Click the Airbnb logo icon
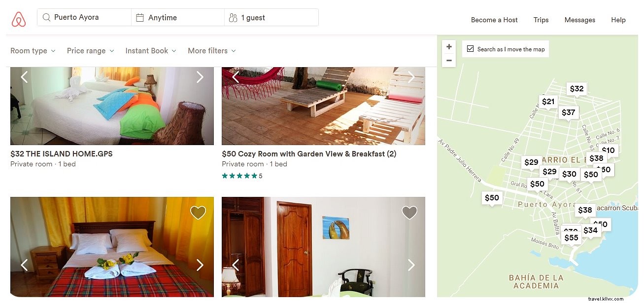The image size is (644, 303). point(19,19)
